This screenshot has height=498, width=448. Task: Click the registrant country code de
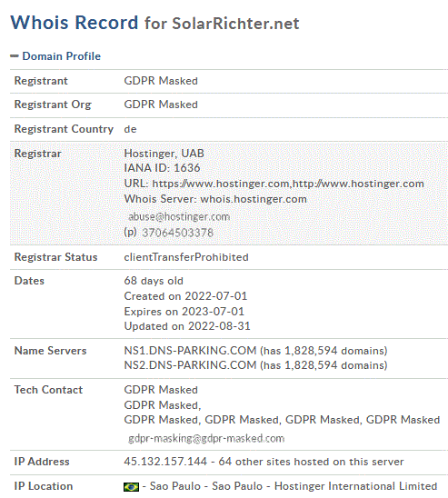(x=130, y=129)
